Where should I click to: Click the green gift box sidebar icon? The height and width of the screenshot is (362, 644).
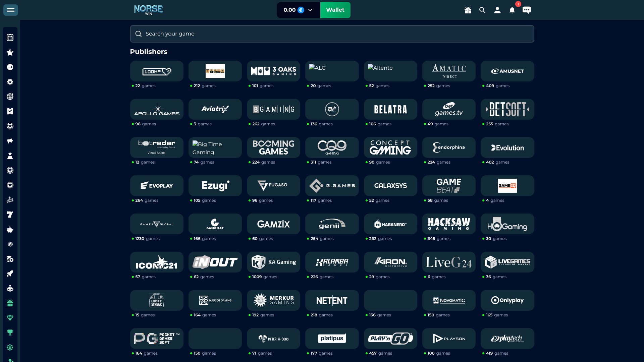10,303
